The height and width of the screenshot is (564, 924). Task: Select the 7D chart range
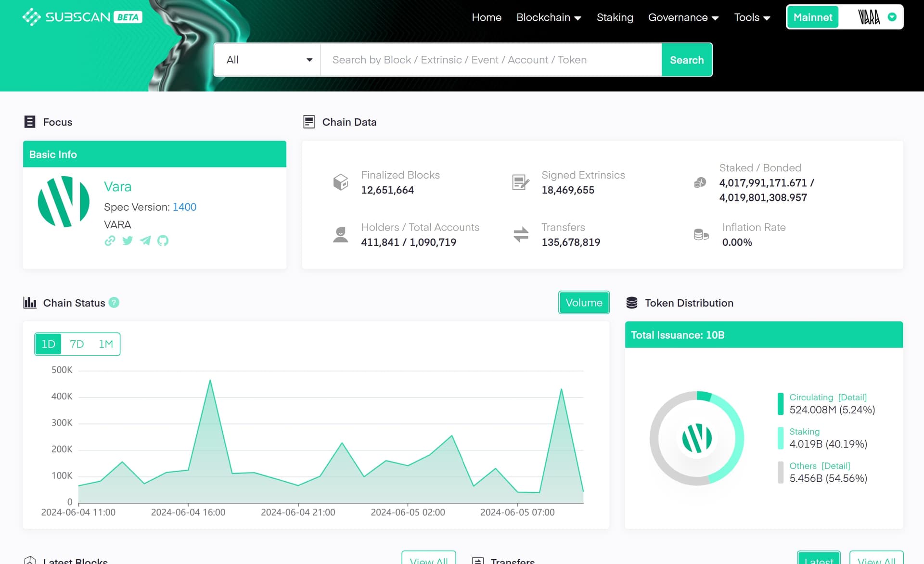click(x=77, y=344)
